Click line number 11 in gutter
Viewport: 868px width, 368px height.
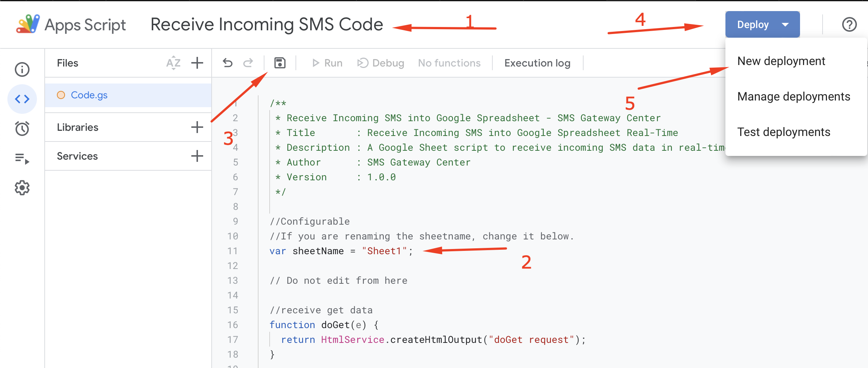(x=233, y=251)
